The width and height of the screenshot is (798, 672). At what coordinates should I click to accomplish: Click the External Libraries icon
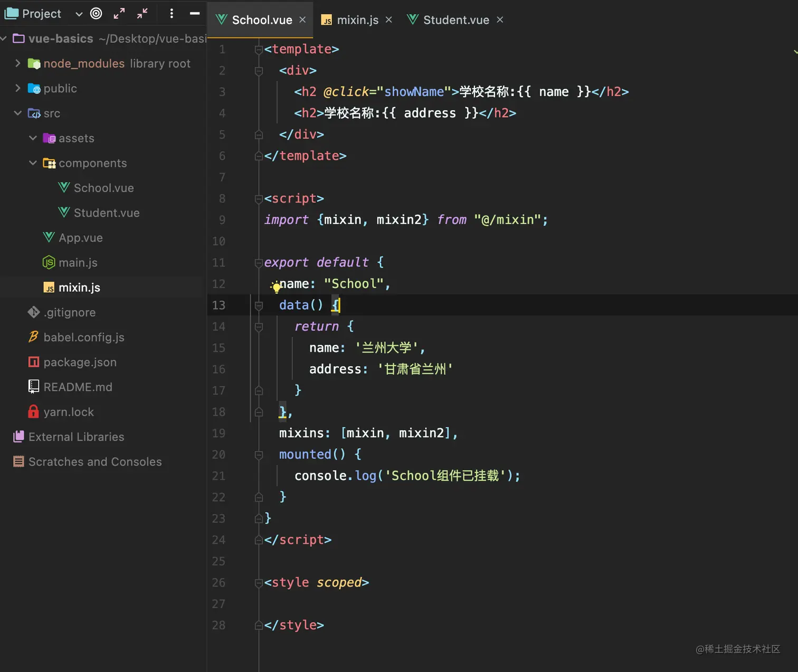point(19,436)
